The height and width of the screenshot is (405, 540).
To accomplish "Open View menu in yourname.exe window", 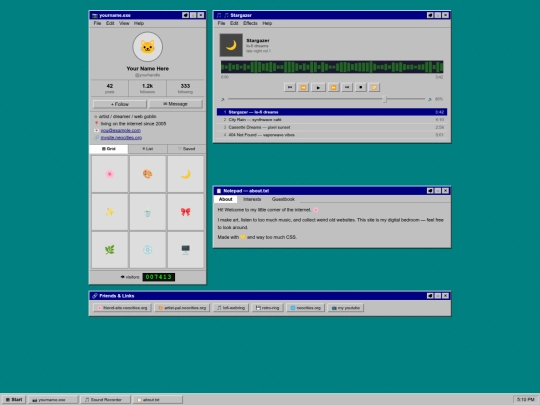I will pos(124,23).
